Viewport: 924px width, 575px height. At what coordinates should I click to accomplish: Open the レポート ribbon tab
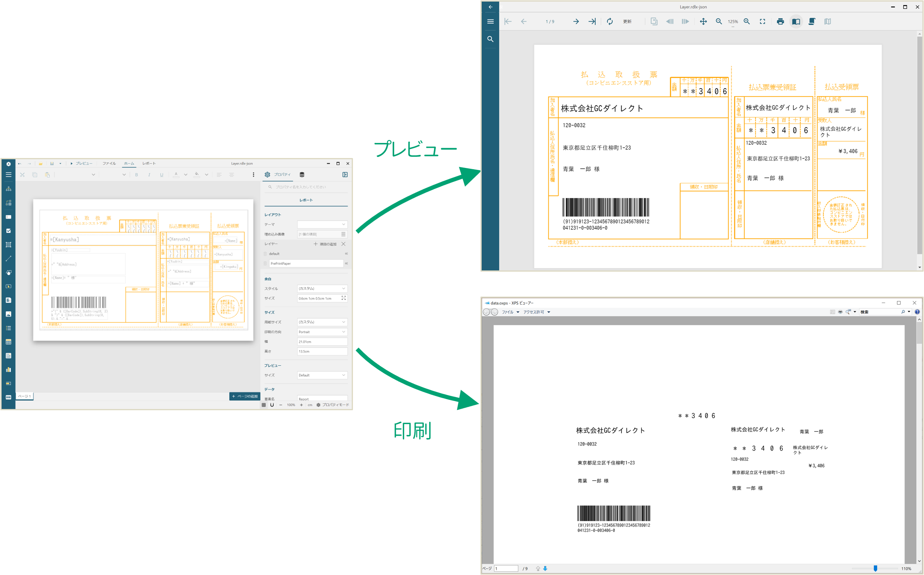(x=149, y=164)
